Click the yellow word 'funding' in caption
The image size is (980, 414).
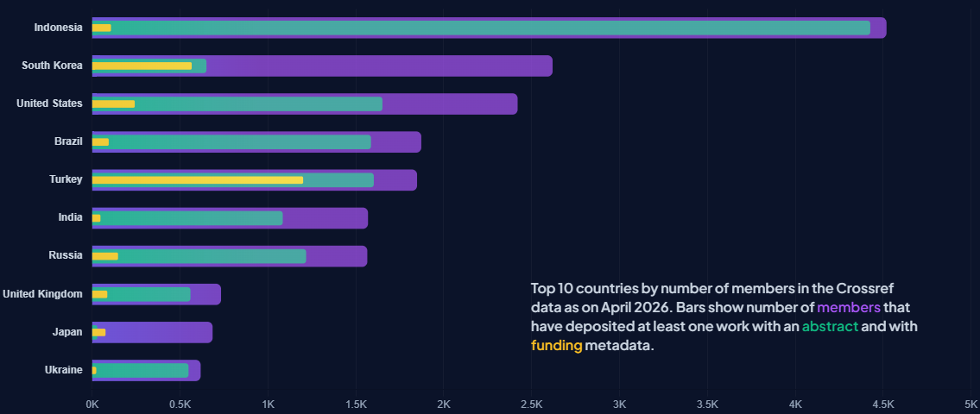556,345
